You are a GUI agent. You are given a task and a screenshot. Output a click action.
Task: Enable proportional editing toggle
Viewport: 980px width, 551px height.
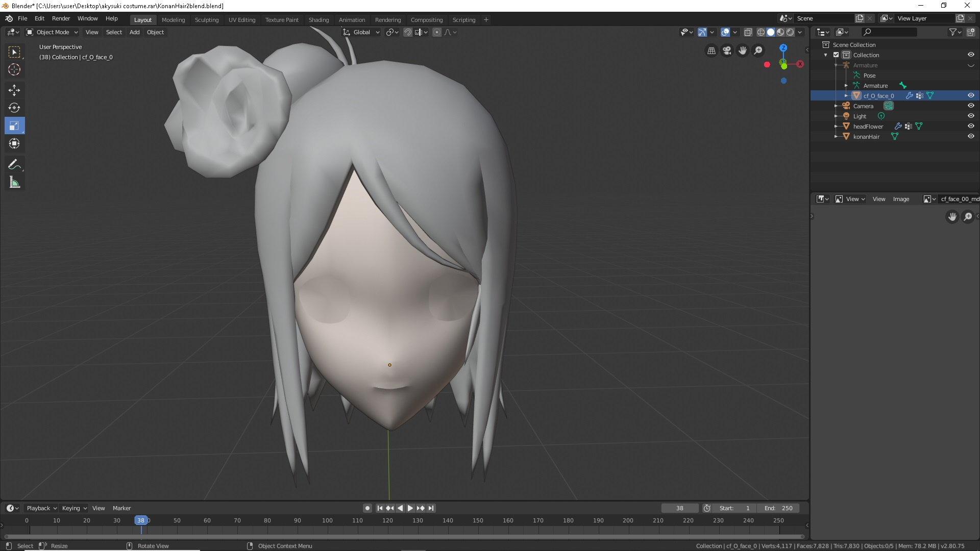tap(437, 32)
